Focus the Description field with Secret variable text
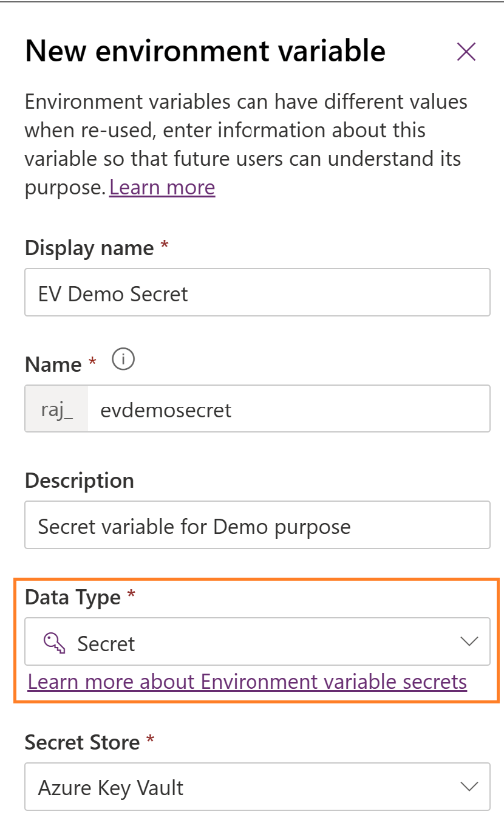 257,525
